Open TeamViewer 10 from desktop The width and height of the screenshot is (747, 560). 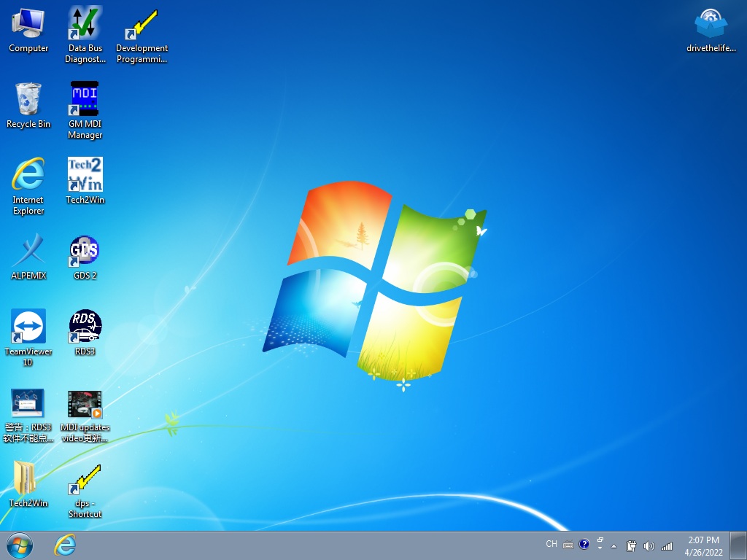pyautogui.click(x=28, y=327)
